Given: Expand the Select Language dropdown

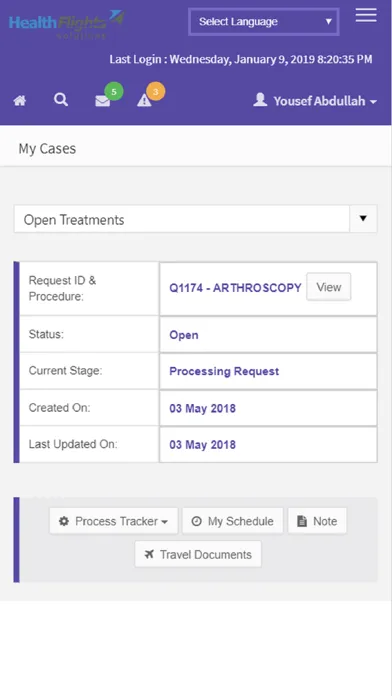Looking at the screenshot, I should [264, 21].
